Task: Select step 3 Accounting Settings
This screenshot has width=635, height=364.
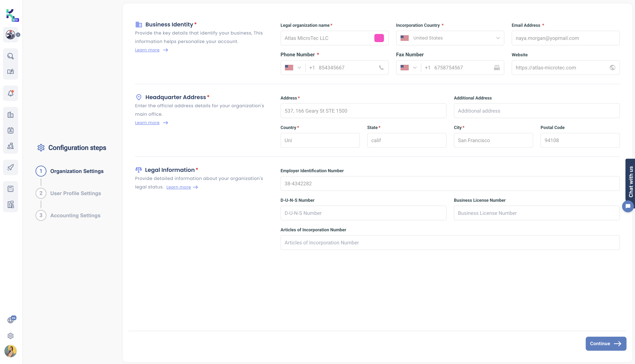Action: [75, 215]
